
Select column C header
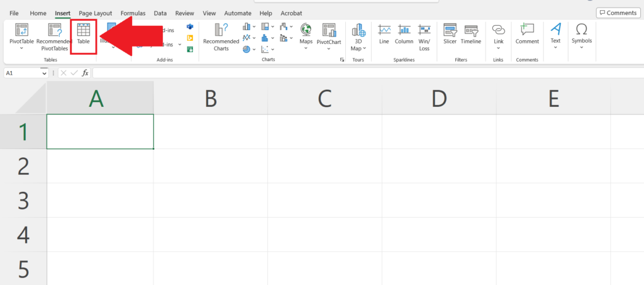(x=325, y=98)
